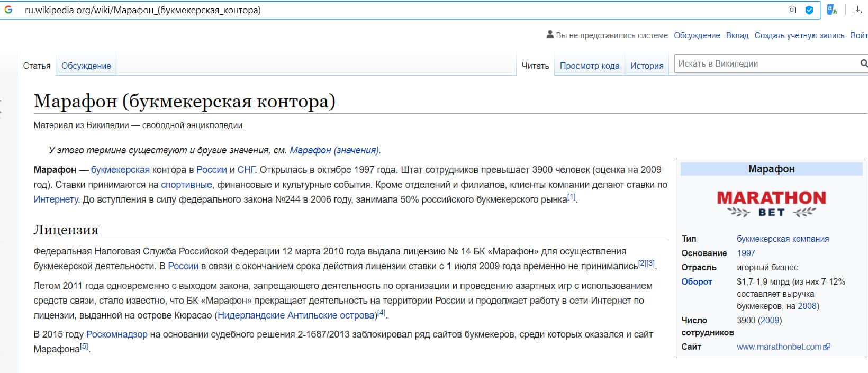
Task: Open the Просмотр кода tab
Action: [x=590, y=66]
